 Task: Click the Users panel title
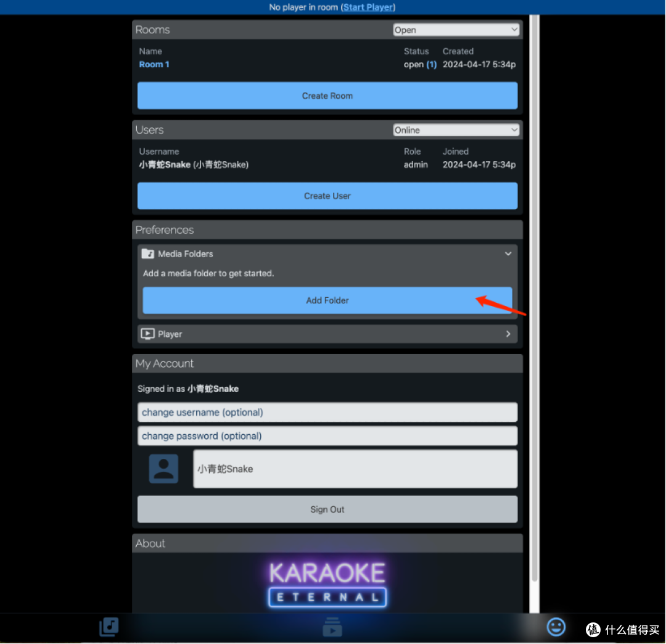149,130
